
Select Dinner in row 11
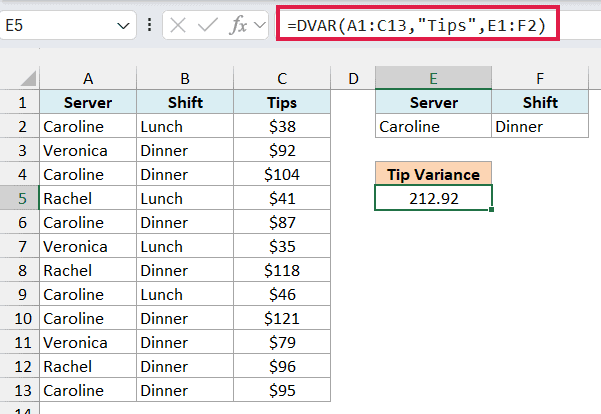click(x=185, y=342)
